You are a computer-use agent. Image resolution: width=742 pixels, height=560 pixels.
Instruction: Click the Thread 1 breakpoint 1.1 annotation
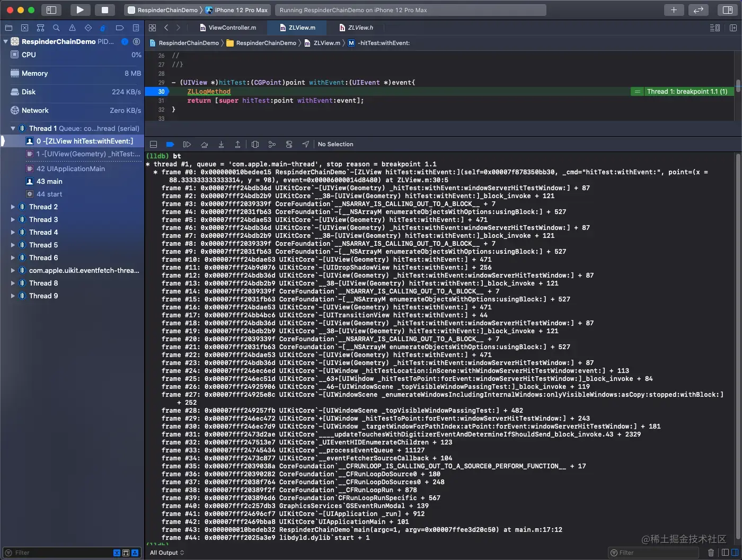(x=687, y=92)
